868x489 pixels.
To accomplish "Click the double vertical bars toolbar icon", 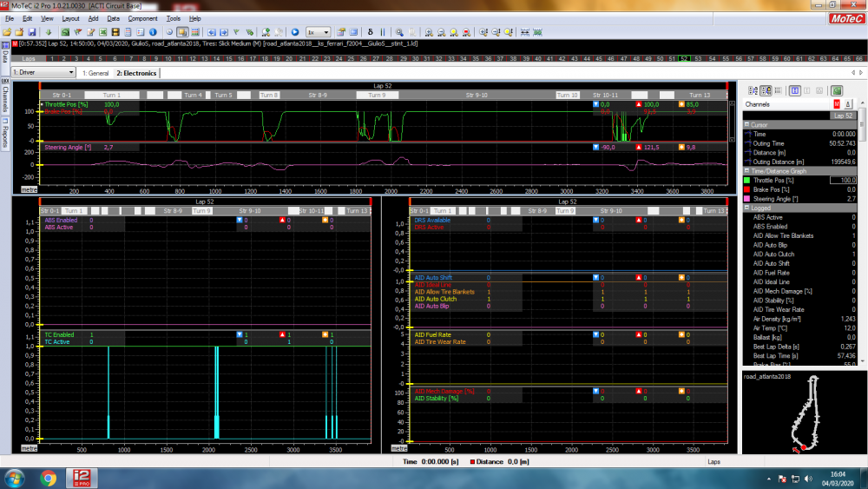I will tap(383, 32).
